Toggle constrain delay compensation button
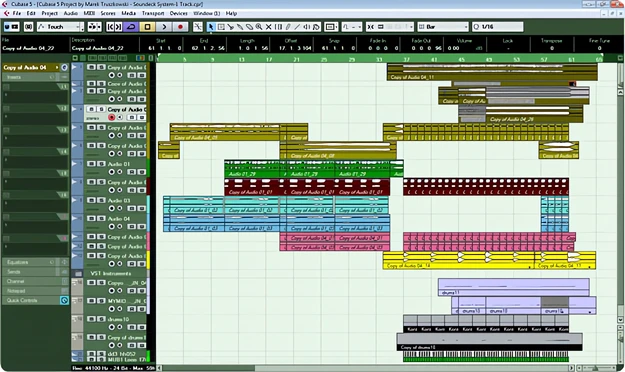Image resolution: width=625 pixels, height=372 pixels. [x=28, y=27]
